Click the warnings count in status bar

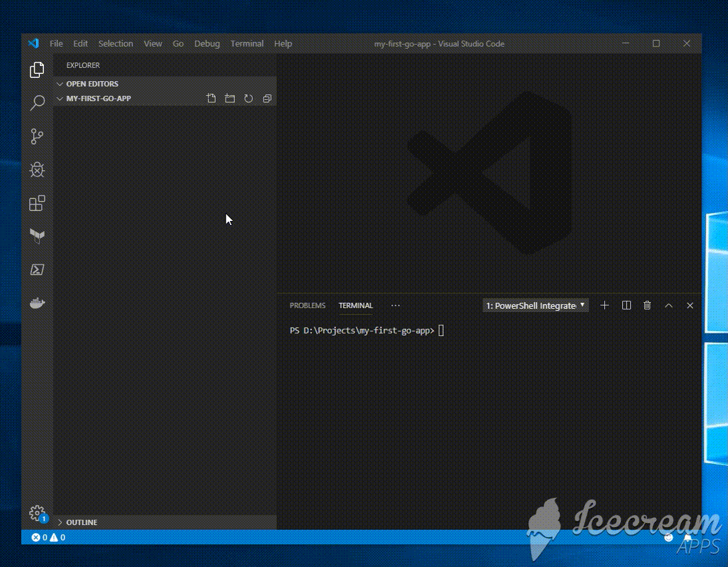click(58, 537)
